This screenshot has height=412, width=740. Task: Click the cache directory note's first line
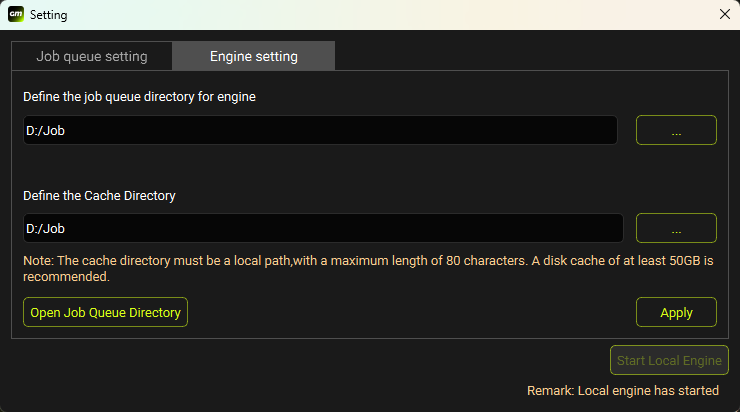(x=368, y=261)
